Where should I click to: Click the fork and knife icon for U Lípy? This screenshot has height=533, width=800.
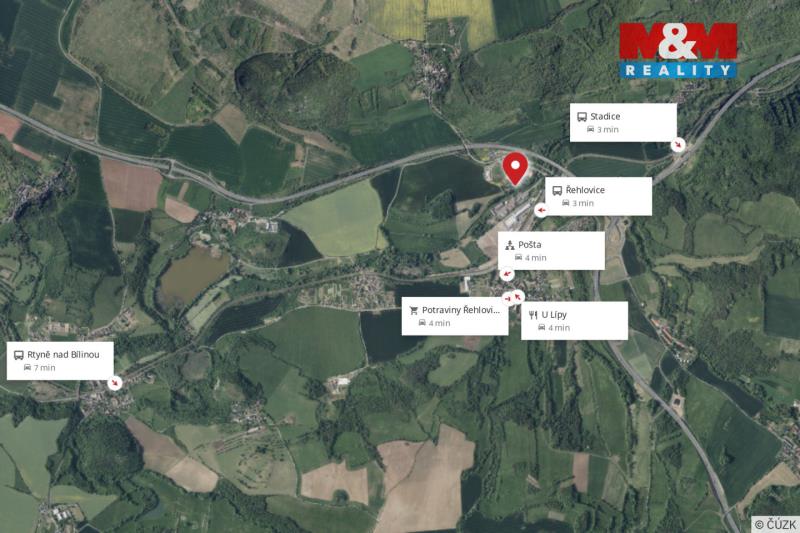click(x=533, y=315)
